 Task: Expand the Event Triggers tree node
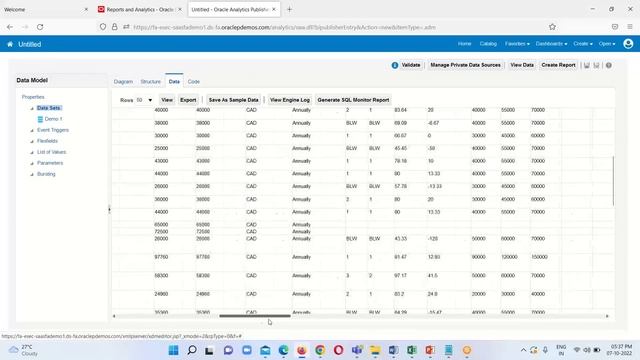pyautogui.click(x=32, y=131)
